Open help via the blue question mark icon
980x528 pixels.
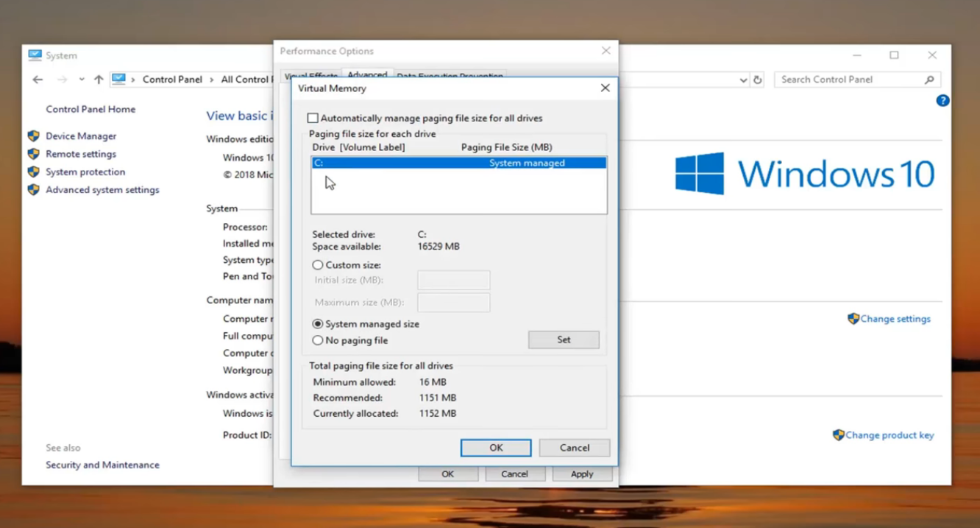pyautogui.click(x=942, y=101)
